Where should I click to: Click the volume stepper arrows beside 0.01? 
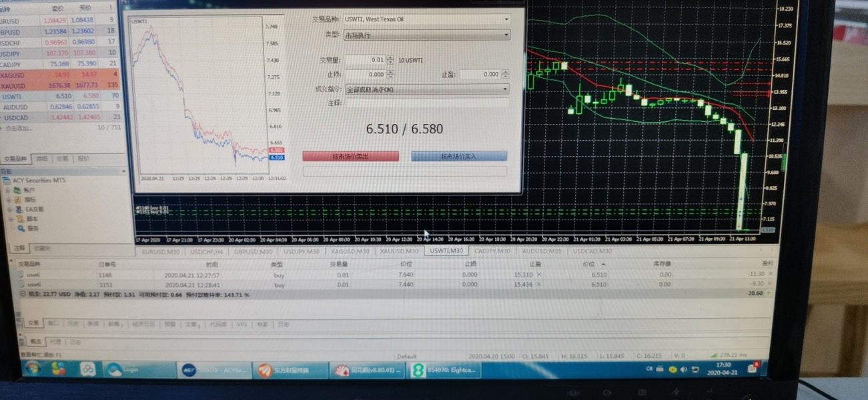(x=390, y=60)
